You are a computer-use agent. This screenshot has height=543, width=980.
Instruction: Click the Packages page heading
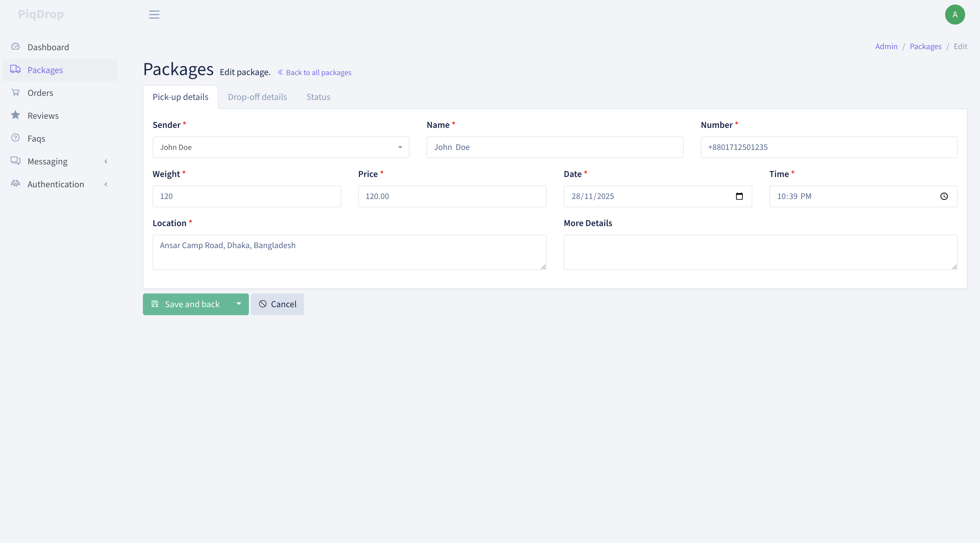[x=178, y=69]
